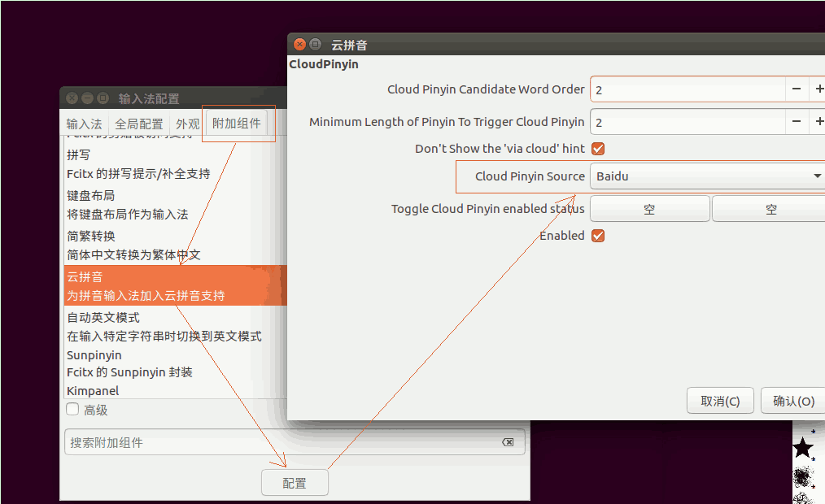Screen dimensions: 825x504
Task: Uncheck the Enabled checkbox
Action: click(x=598, y=236)
